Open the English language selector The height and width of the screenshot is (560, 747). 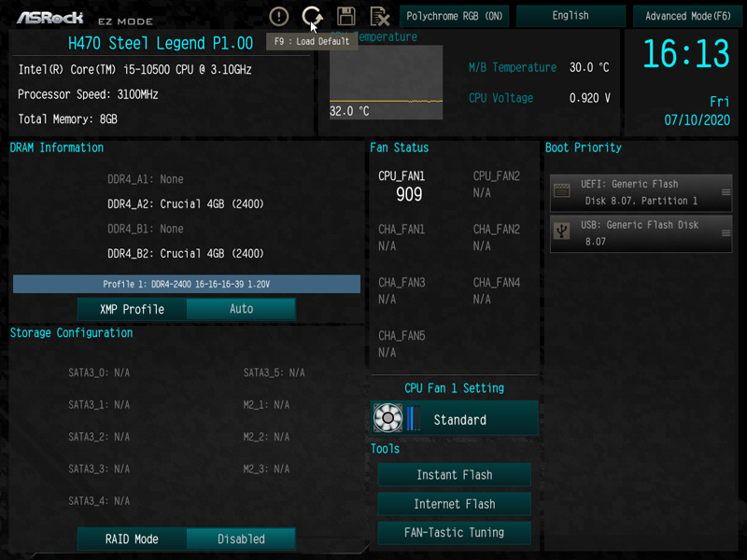(571, 16)
